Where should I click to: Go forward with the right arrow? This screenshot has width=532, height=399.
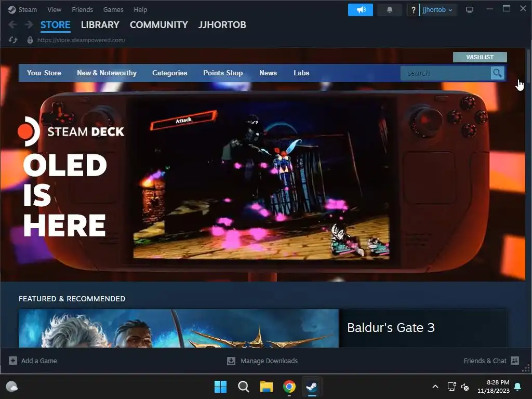(x=29, y=24)
